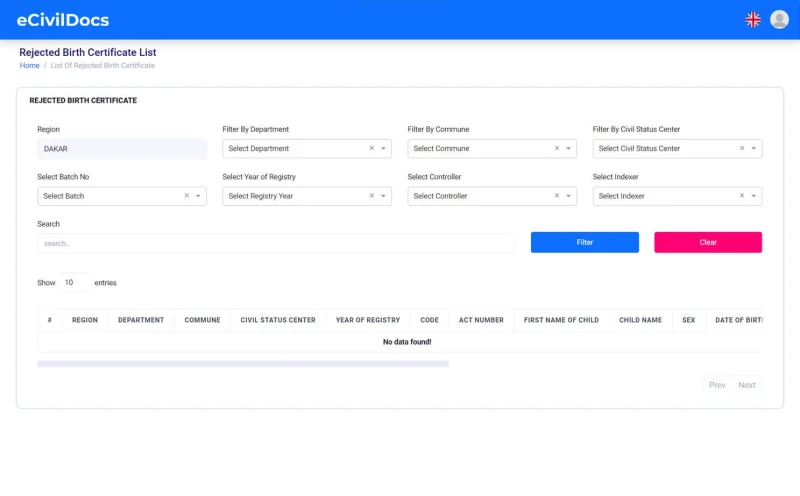This screenshot has width=800, height=496.
Task: Clear the Select Indexer field with X
Action: 742,195
